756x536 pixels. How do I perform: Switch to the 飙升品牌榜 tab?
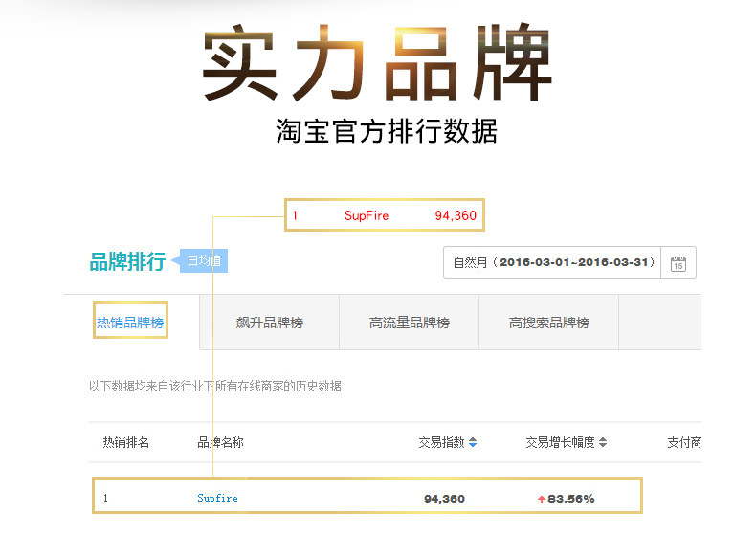tap(270, 323)
